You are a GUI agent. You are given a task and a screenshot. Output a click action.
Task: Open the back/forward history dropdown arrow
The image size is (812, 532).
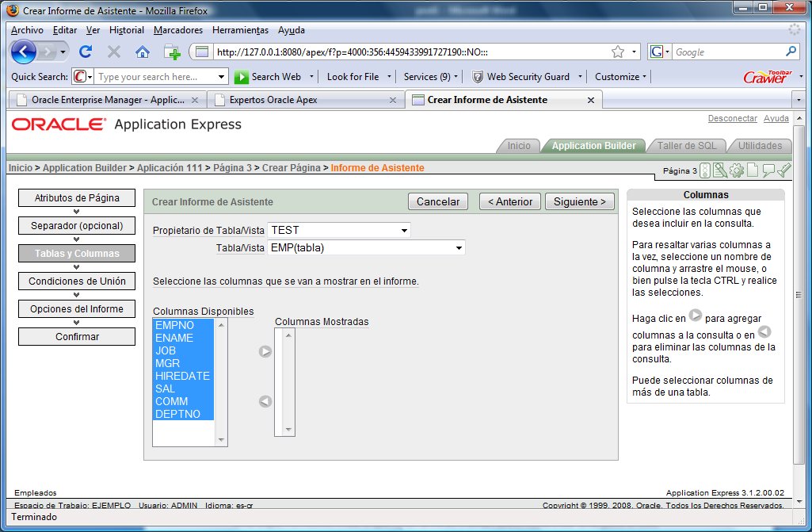(x=63, y=52)
